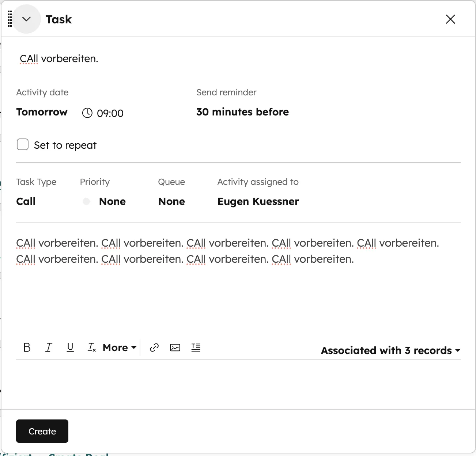The width and height of the screenshot is (476, 456).
Task: Toggle bold formatting in the editor
Action: click(x=27, y=347)
